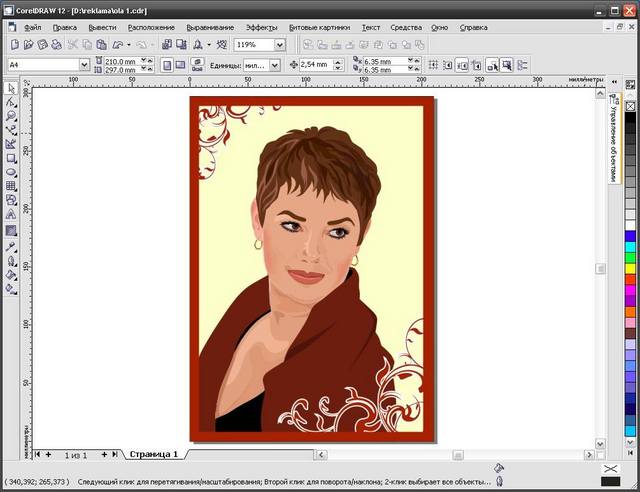Click the horizontal scrollbar left arrow
Viewport: 640px width, 492px height.
(321, 454)
